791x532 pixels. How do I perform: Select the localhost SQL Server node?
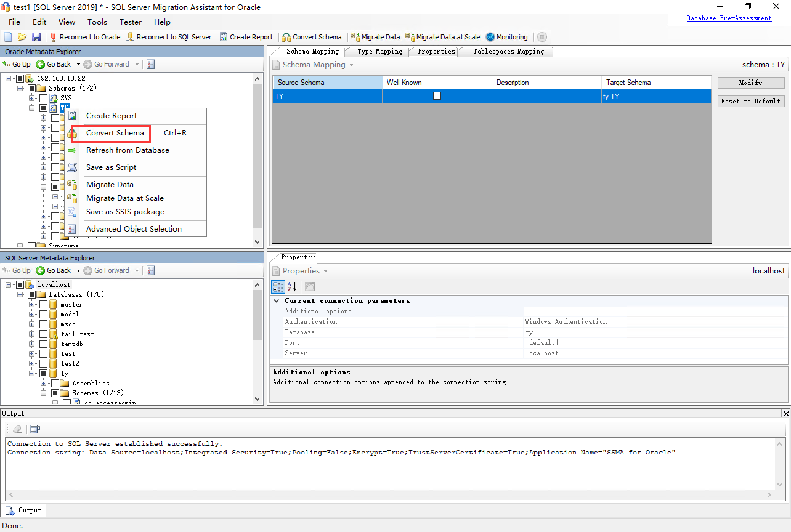click(54, 284)
